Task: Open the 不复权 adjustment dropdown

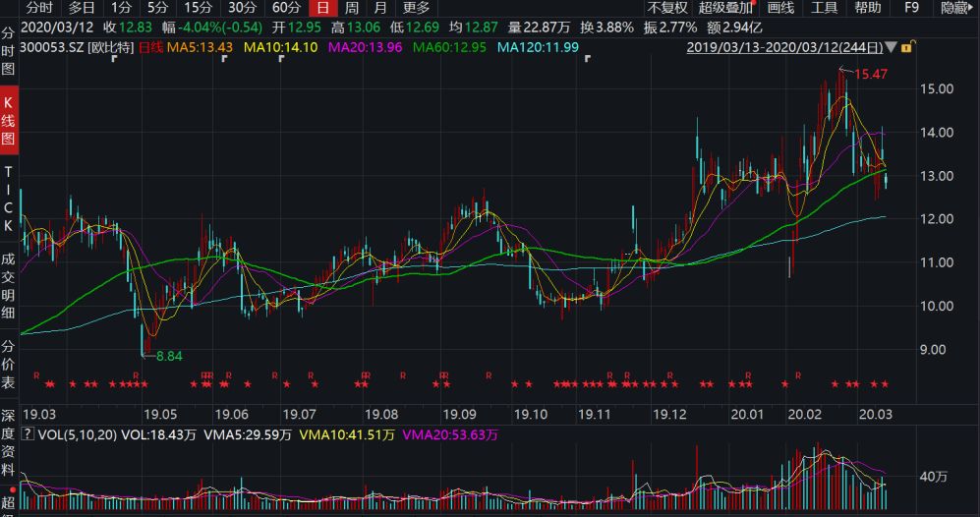Action: click(x=667, y=8)
